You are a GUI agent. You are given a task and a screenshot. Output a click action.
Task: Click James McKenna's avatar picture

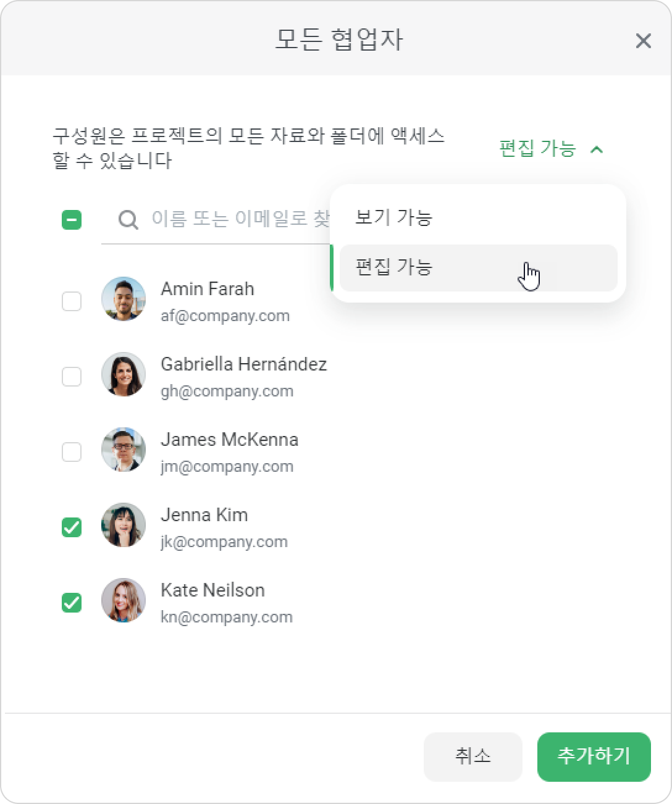tap(124, 450)
